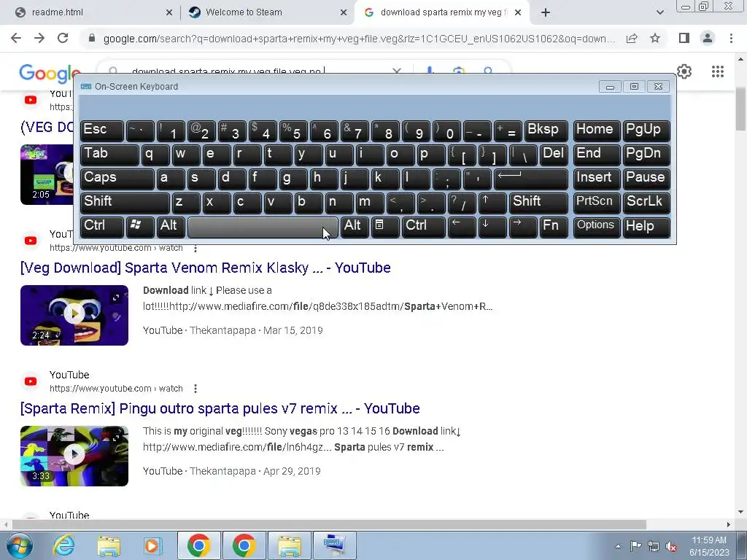Toggle the right Shift key

coord(538,203)
